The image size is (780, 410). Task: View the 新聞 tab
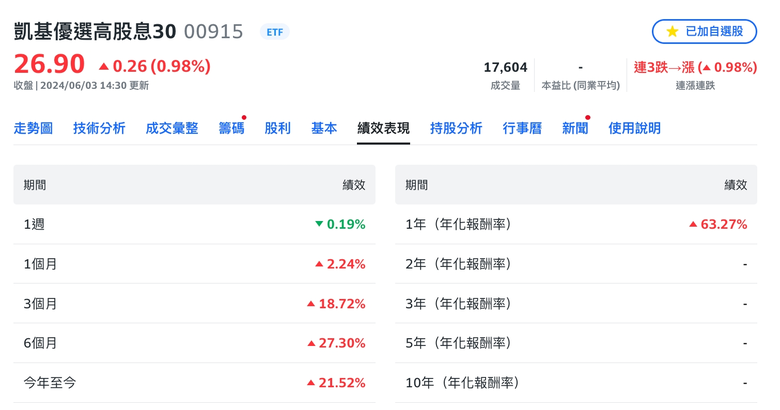575,128
